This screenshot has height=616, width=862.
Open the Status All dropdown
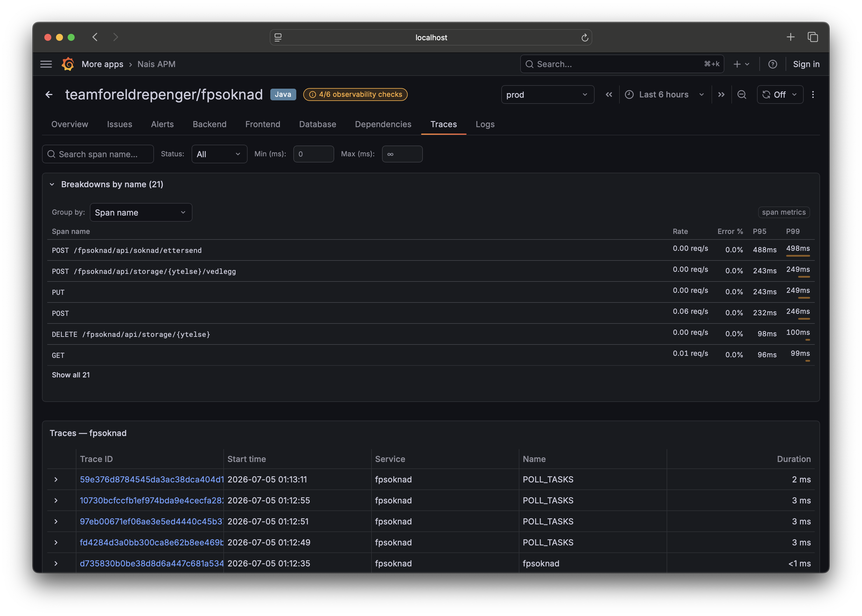[x=219, y=154]
